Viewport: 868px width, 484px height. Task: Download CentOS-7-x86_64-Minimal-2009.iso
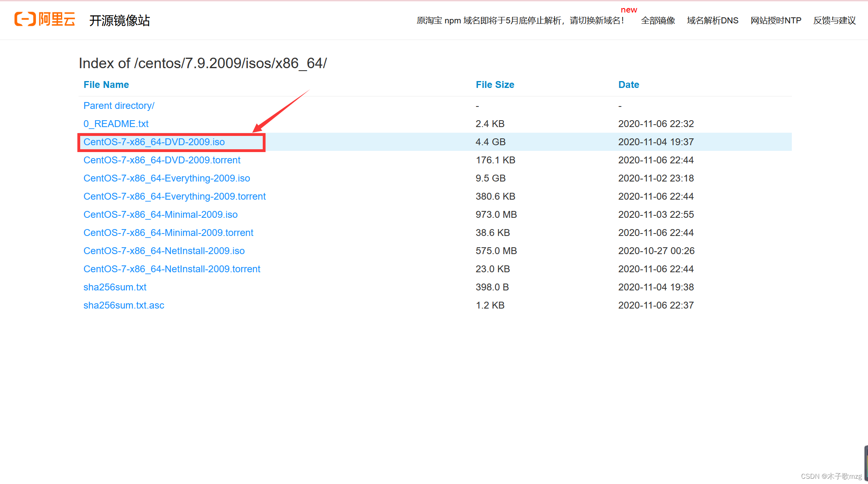click(x=160, y=215)
